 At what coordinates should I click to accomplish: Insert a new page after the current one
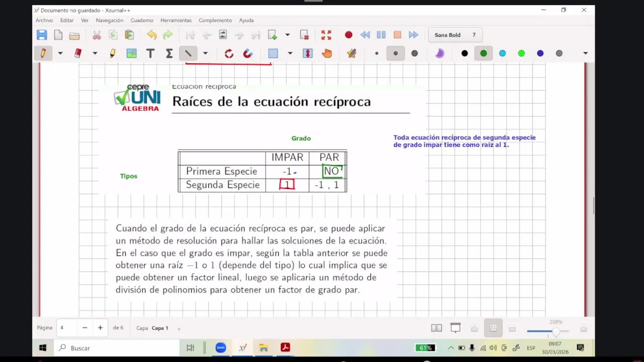point(272,35)
